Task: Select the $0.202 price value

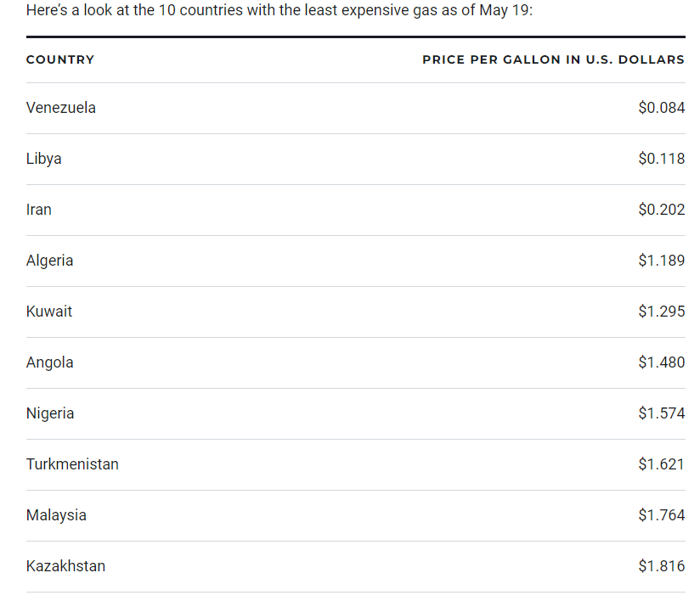Action: pyautogui.click(x=662, y=210)
